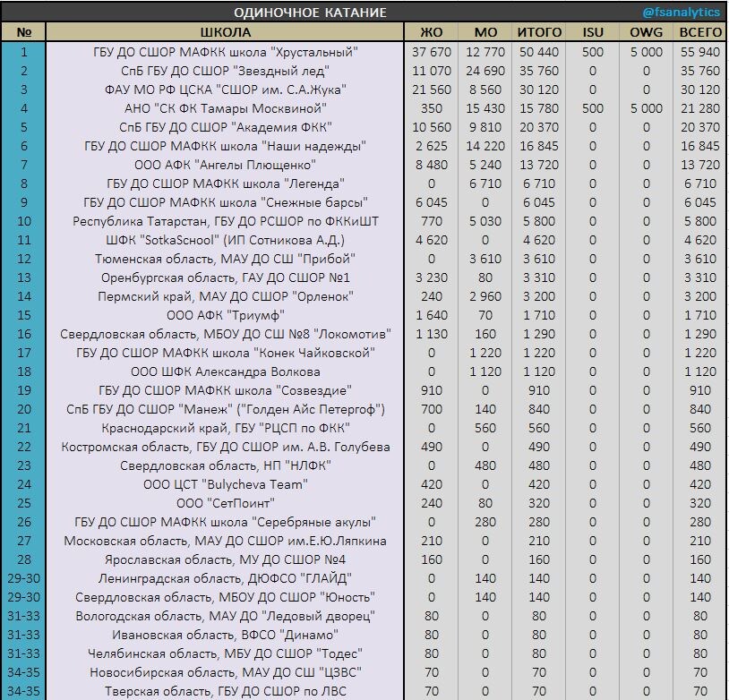The image size is (729, 700).
Task: Select Оренбургская область ГАУ ДО СШОР №1
Action: pos(225,277)
